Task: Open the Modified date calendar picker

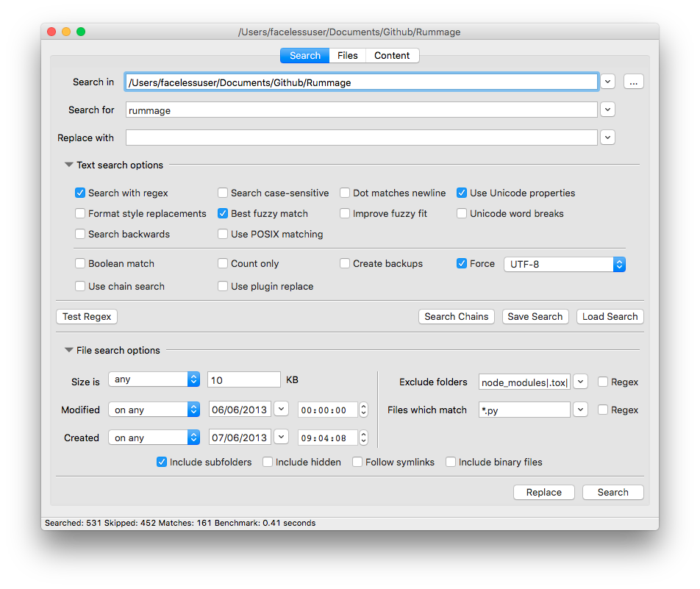Action: [x=281, y=410]
